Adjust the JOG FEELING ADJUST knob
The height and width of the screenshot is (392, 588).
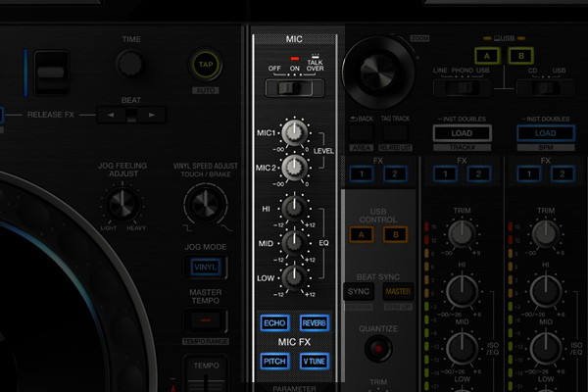122,204
